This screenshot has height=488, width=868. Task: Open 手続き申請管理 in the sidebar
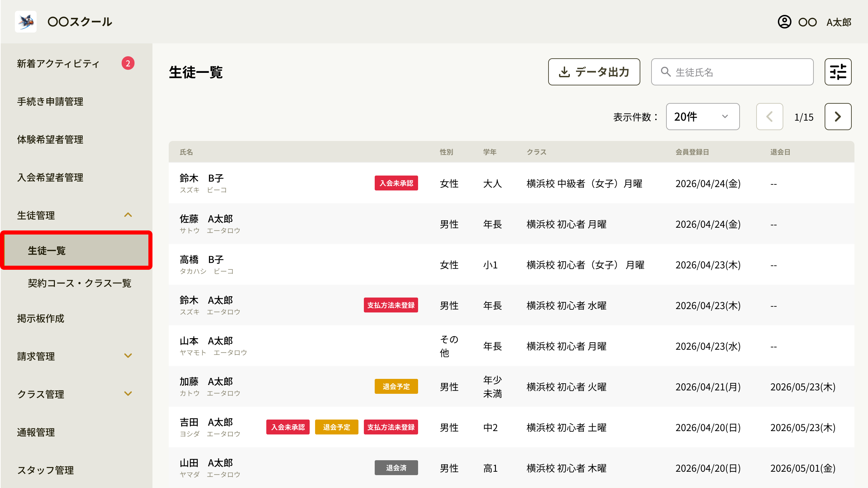click(50, 101)
